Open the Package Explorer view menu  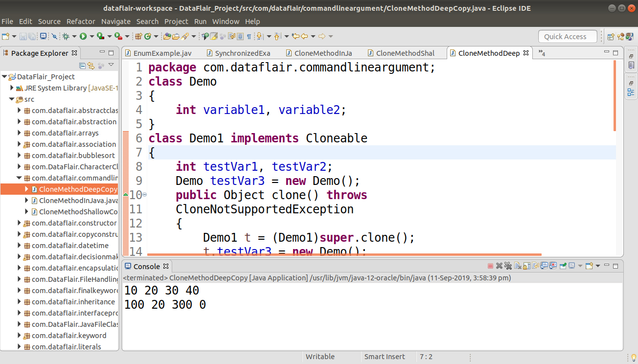pyautogui.click(x=111, y=65)
